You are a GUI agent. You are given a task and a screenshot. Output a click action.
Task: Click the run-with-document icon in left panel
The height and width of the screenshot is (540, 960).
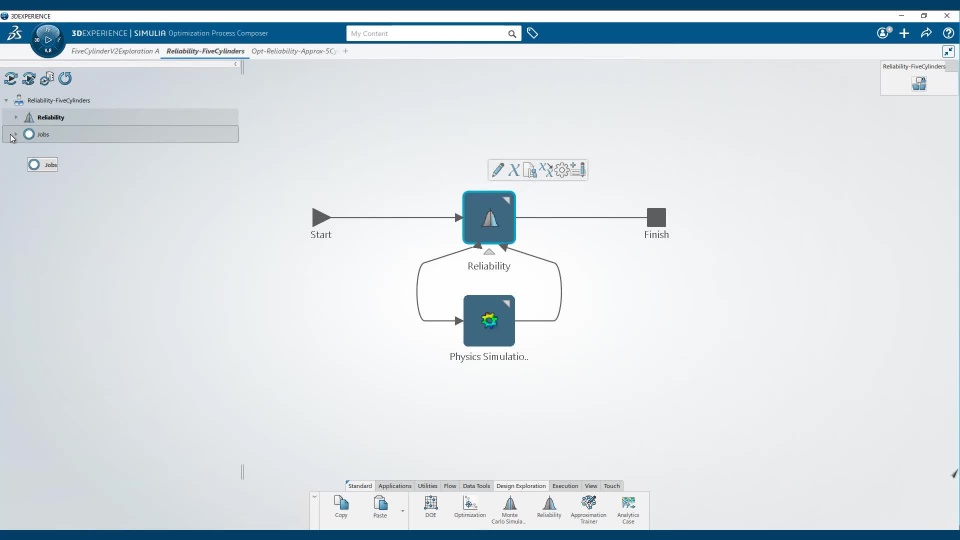coord(47,78)
